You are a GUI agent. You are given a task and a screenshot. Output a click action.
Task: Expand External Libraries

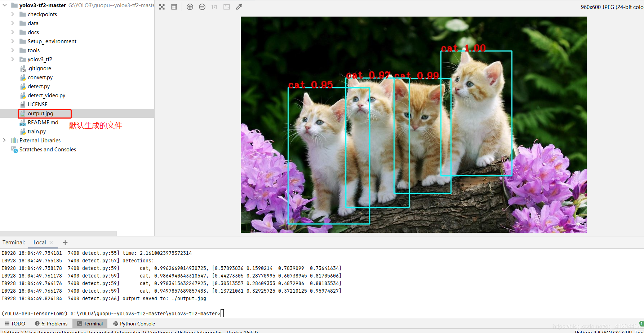point(4,140)
